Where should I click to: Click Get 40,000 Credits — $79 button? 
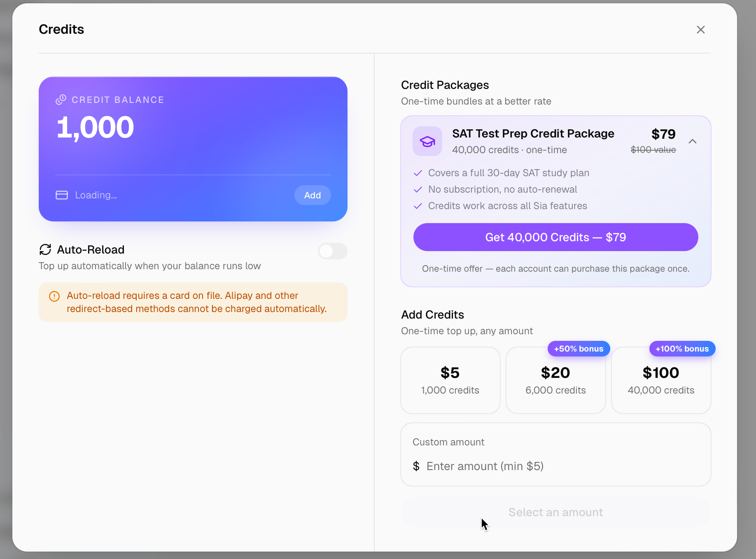[556, 237]
